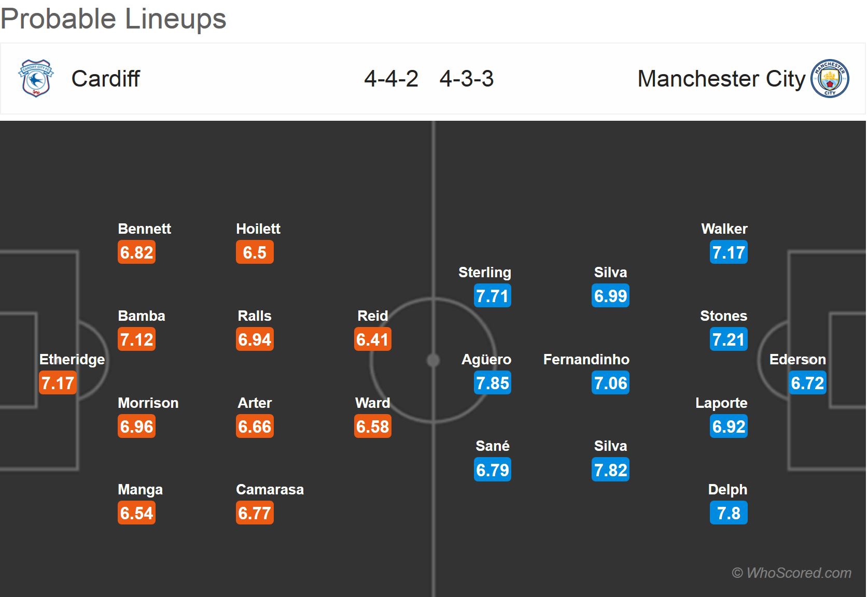Click the Cardiff 4-4-2 formation text

[x=391, y=79]
